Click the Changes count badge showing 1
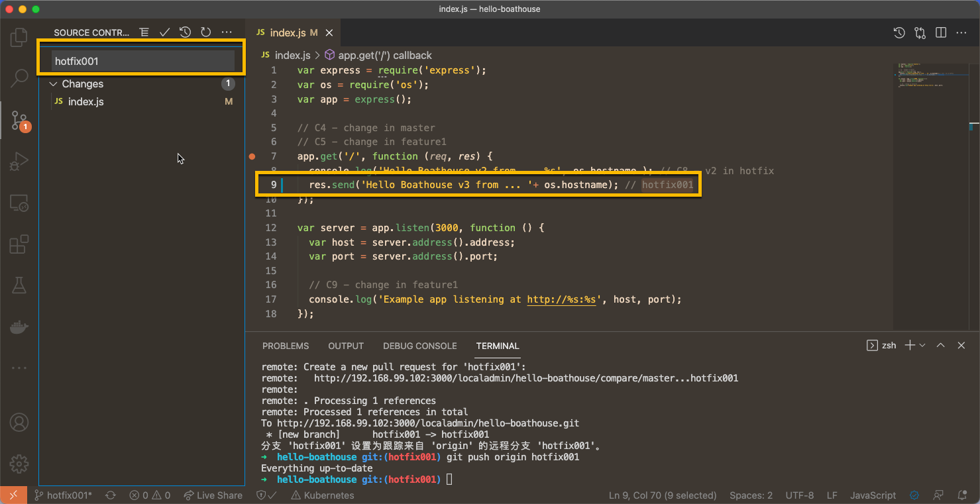 228,84
